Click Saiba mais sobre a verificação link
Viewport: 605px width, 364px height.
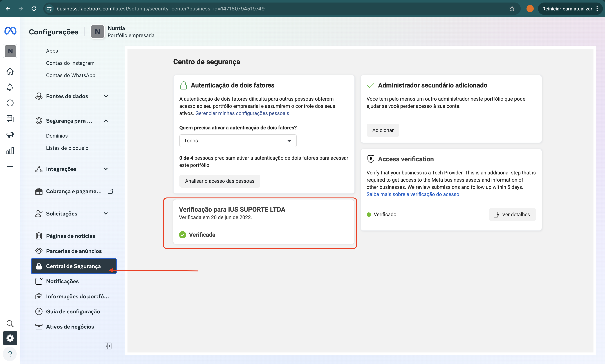(x=413, y=194)
